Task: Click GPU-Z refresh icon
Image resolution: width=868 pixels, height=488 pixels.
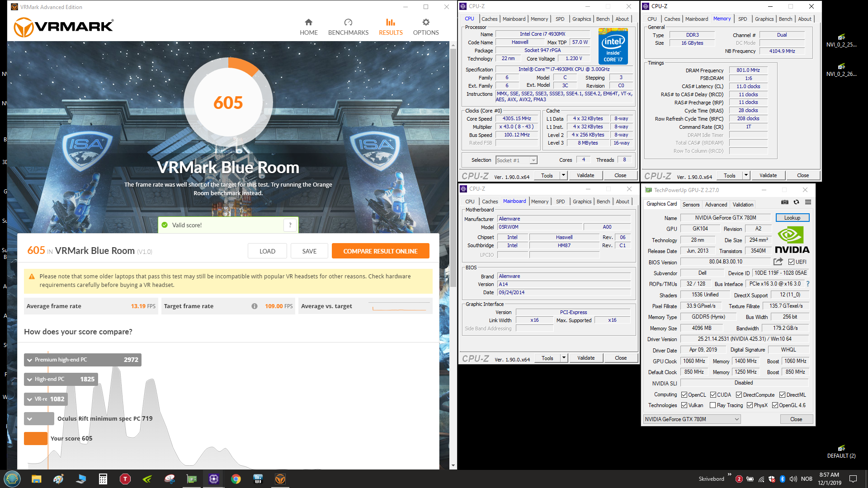Action: (x=796, y=202)
